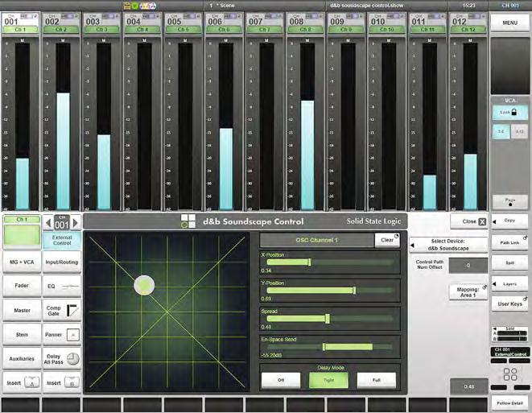532x413 pixels.
Task: Click the X-Position slider handle
Action: tap(309, 262)
